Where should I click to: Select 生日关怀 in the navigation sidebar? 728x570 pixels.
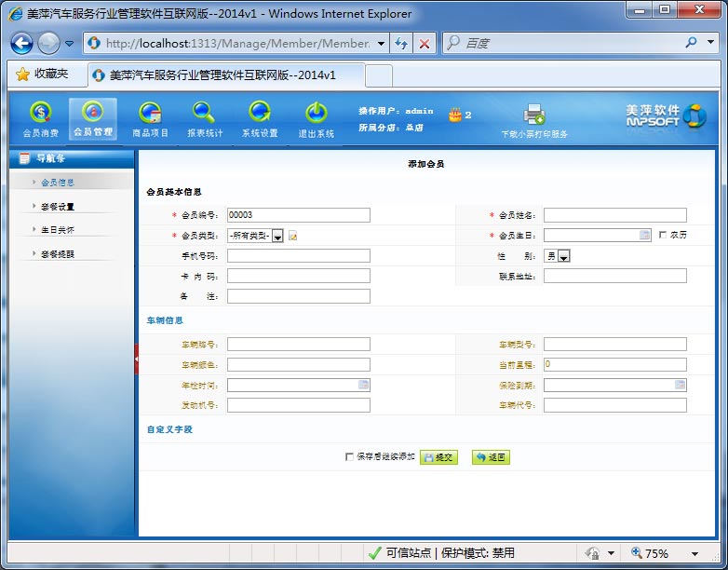[x=58, y=229]
